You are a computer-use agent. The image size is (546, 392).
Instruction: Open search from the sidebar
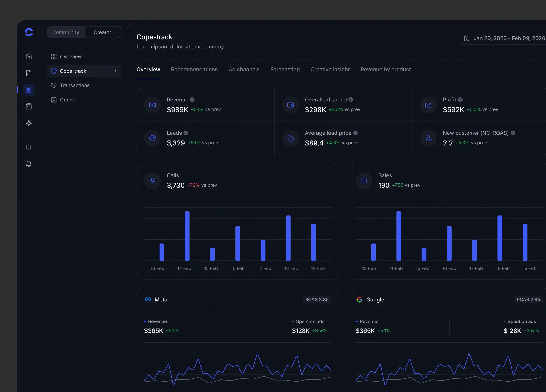pyautogui.click(x=29, y=147)
